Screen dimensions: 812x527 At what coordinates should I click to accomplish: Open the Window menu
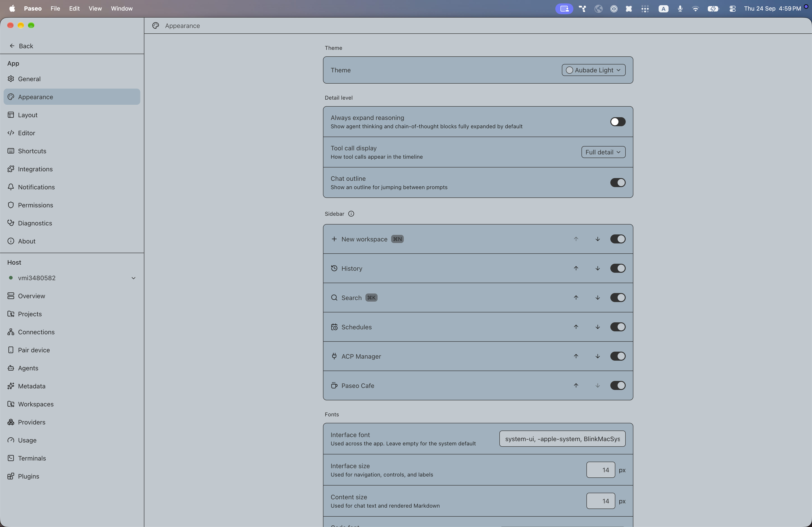(x=122, y=9)
